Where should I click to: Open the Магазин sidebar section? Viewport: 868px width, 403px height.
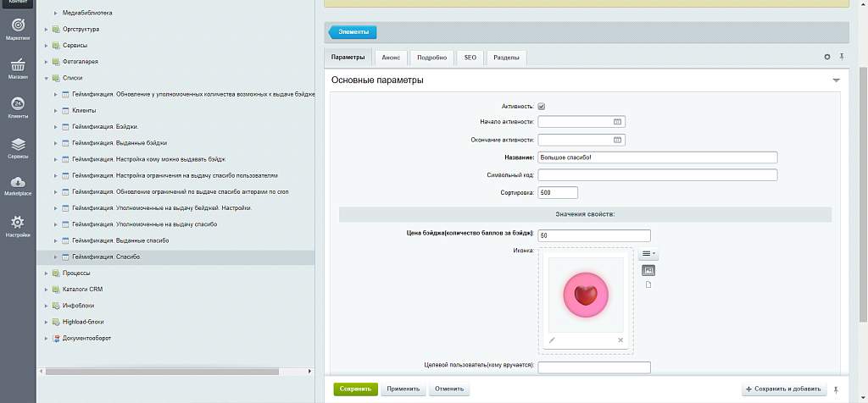18,69
